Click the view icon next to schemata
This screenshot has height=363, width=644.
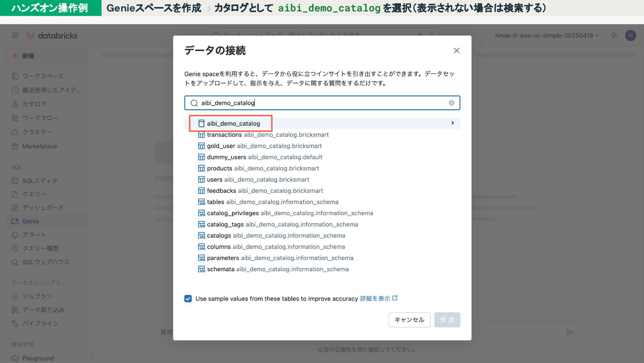click(x=201, y=269)
